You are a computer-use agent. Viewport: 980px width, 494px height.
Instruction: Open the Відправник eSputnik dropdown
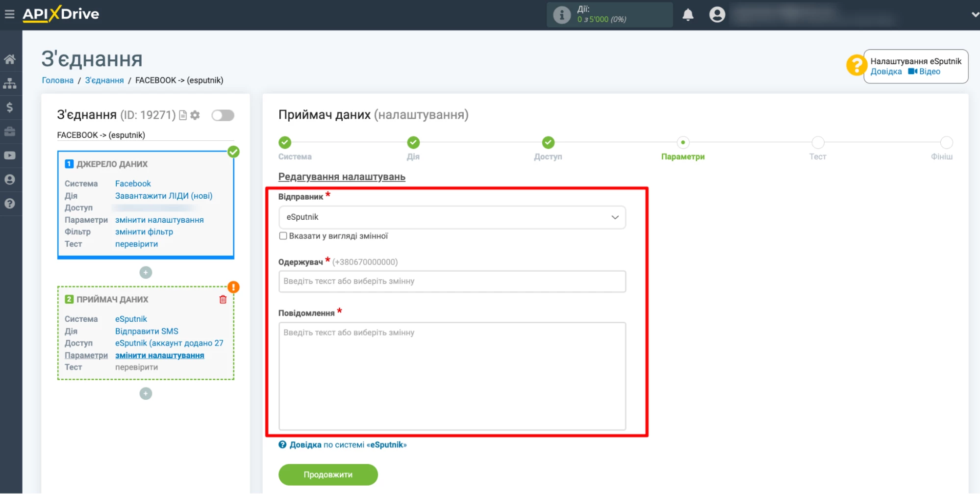(452, 217)
